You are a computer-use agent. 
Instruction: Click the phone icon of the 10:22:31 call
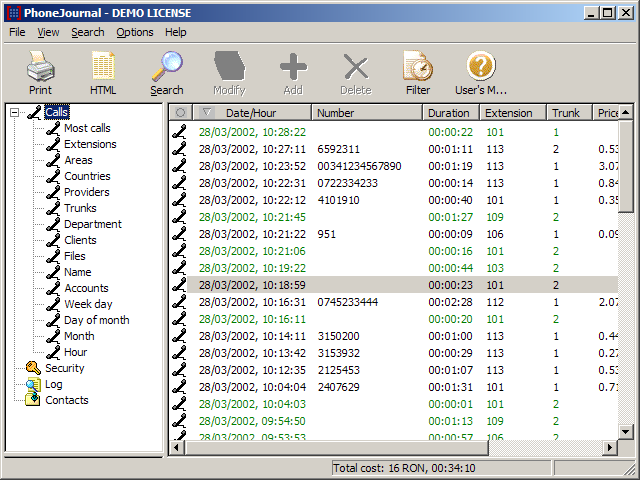(x=179, y=183)
